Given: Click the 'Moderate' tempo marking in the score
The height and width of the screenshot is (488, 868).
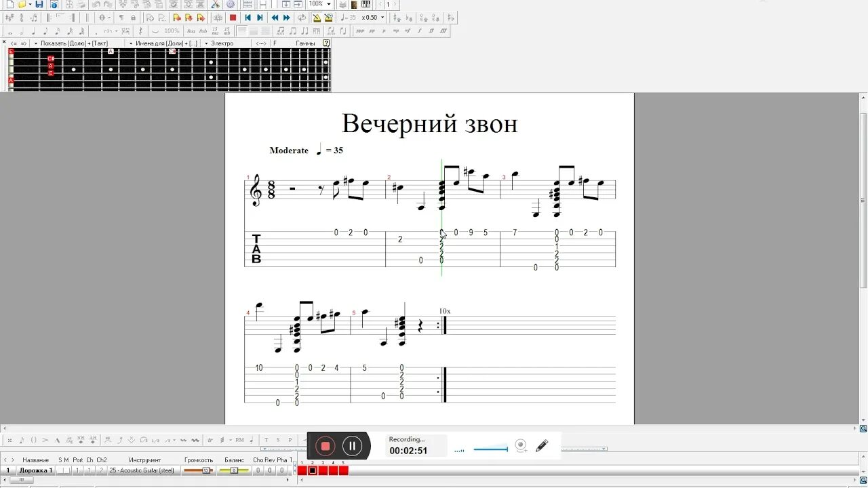Looking at the screenshot, I should pyautogui.click(x=289, y=150).
